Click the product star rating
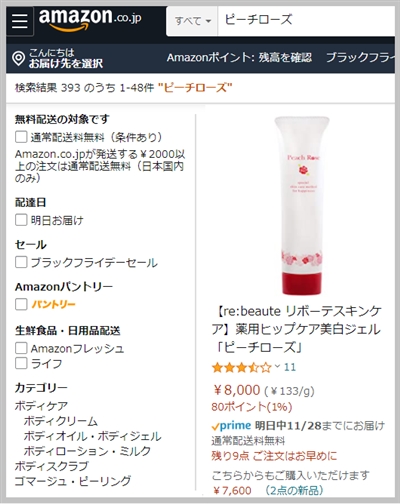Viewport: 400px width, 504px height. pyautogui.click(x=242, y=368)
